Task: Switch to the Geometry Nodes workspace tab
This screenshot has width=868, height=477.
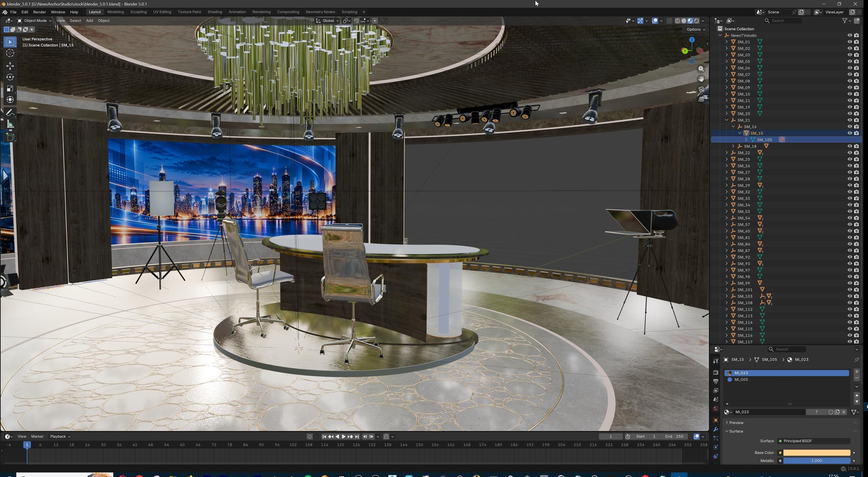Action: click(320, 12)
